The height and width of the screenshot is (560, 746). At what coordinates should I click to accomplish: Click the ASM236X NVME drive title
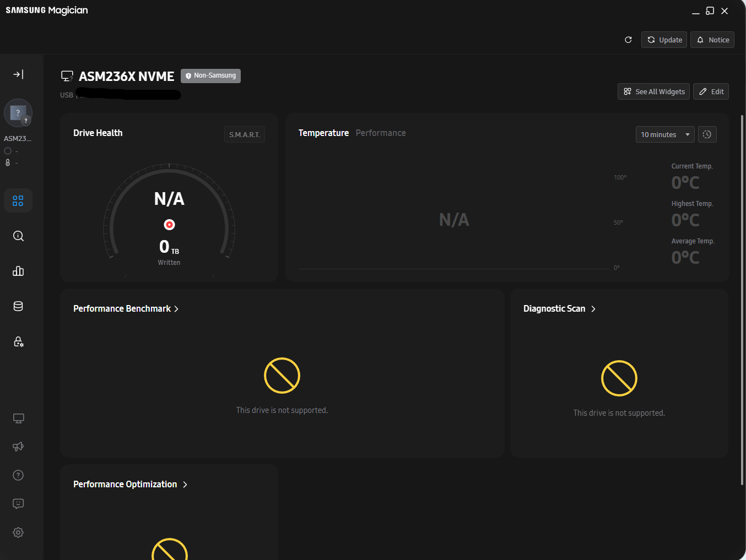coord(127,76)
